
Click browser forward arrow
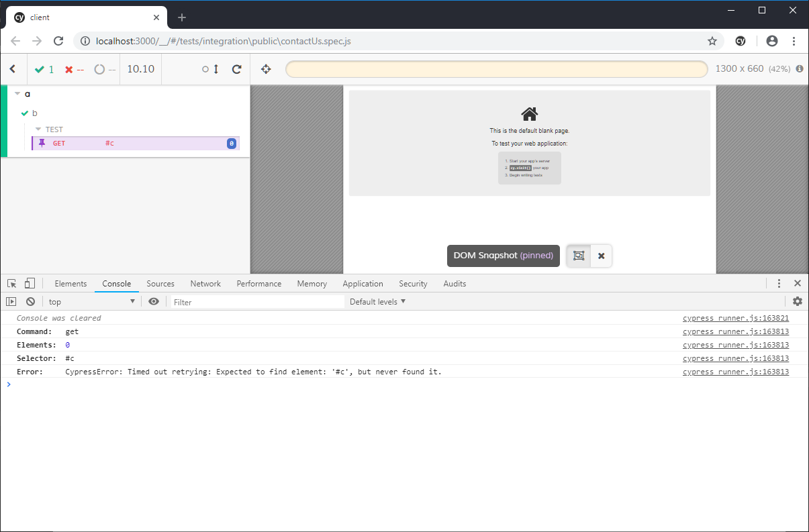37,41
